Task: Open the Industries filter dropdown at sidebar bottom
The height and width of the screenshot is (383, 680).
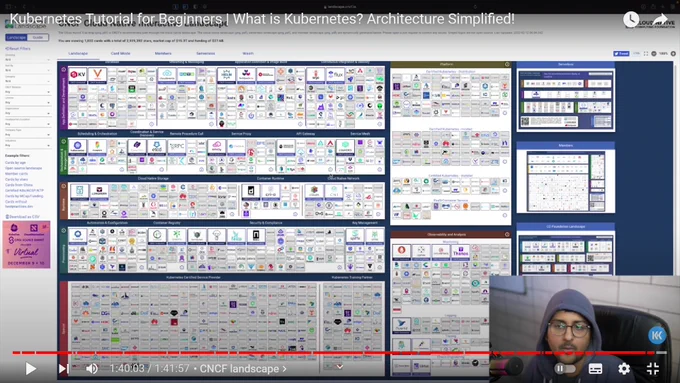Action: (x=27, y=145)
